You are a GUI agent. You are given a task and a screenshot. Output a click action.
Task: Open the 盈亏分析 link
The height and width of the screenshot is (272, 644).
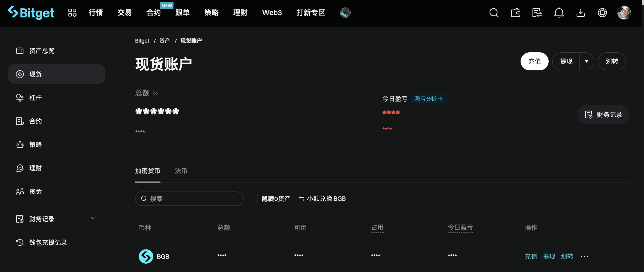(x=429, y=99)
